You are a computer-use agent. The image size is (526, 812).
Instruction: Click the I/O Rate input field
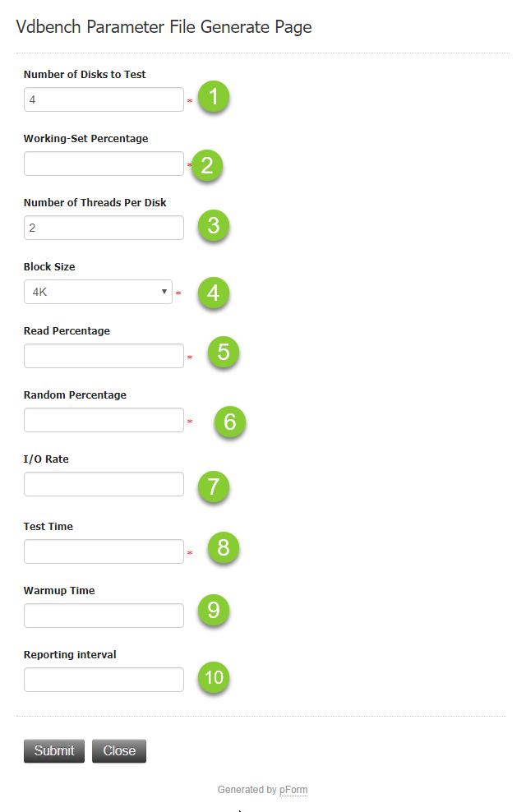pos(104,484)
